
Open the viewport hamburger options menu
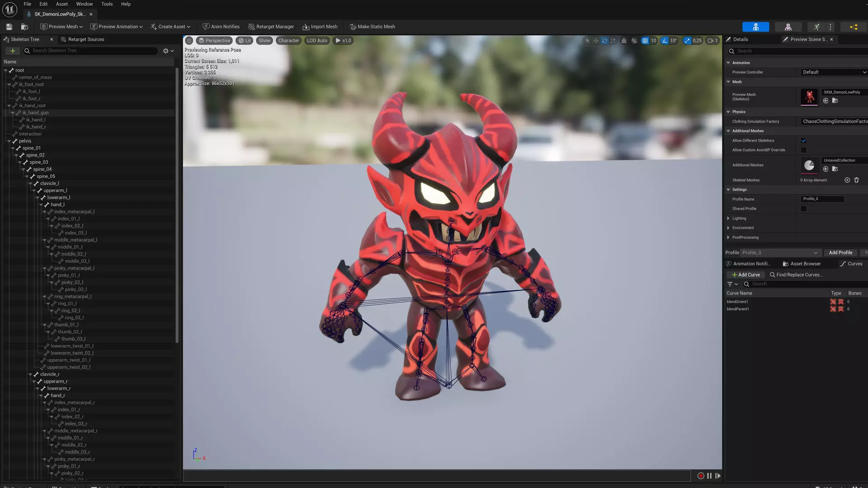tap(189, 41)
